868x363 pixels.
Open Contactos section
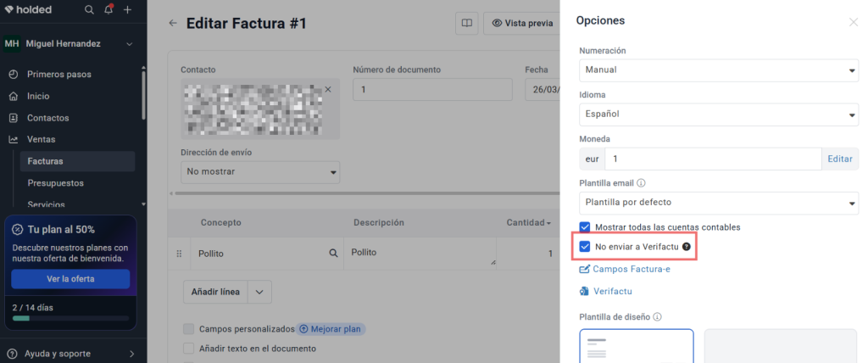tap(48, 118)
